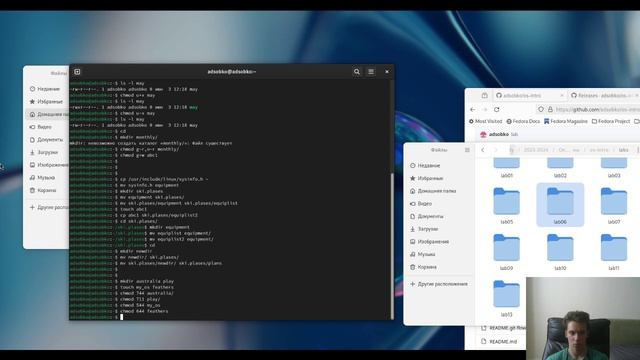Open Домашняя папка in Files window behind terminal
Image resolution: width=640 pixels, height=360 pixels.
click(48, 114)
